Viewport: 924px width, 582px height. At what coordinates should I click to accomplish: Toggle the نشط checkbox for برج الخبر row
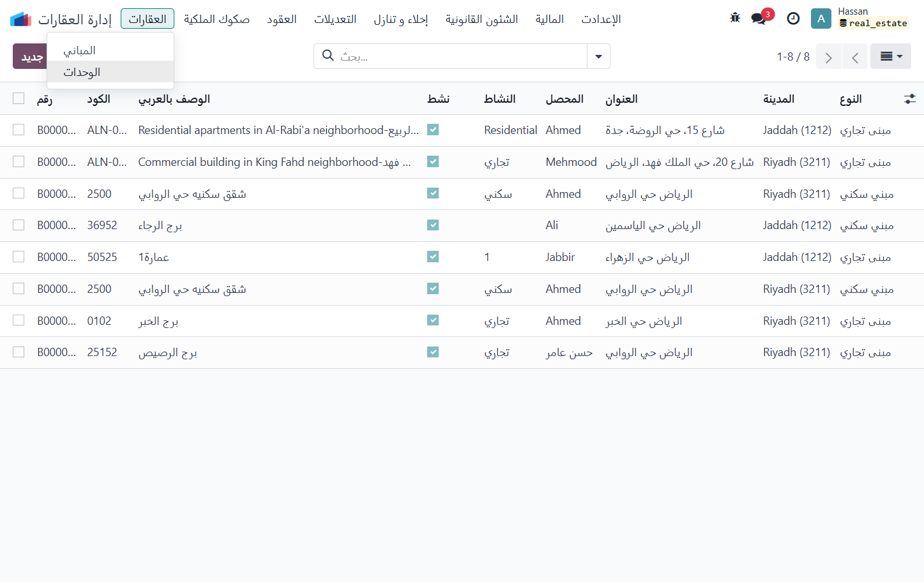[x=433, y=320]
